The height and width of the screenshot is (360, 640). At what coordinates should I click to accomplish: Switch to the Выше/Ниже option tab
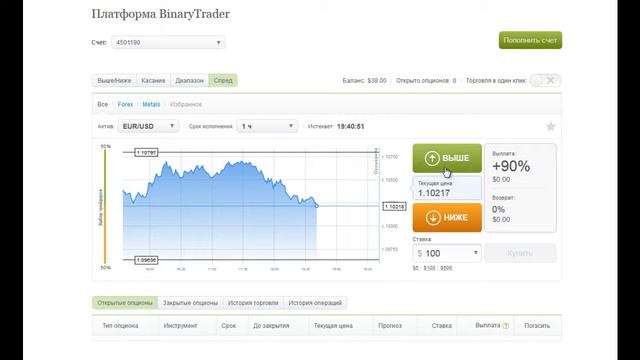(x=114, y=80)
